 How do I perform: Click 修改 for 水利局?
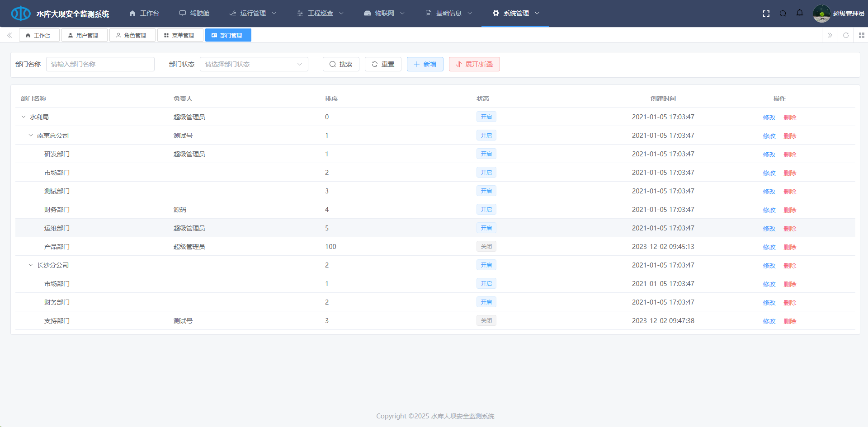[769, 117]
